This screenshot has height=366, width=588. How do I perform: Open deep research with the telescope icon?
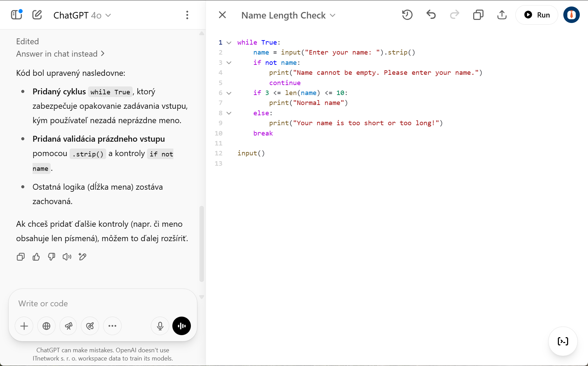(68, 326)
